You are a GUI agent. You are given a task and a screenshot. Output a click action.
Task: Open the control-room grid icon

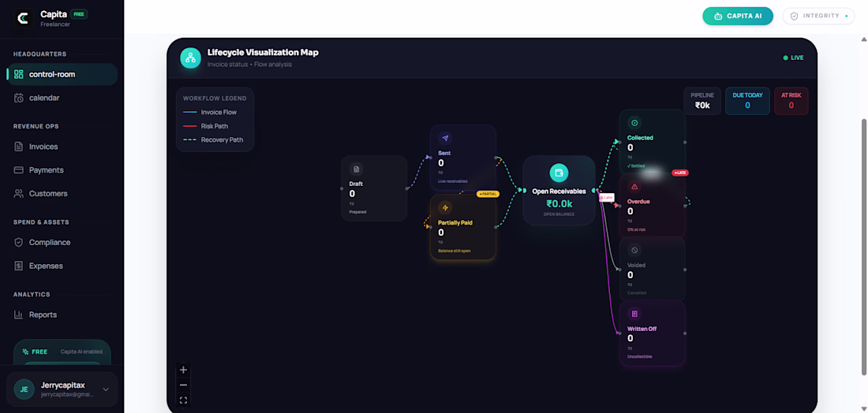tap(19, 74)
